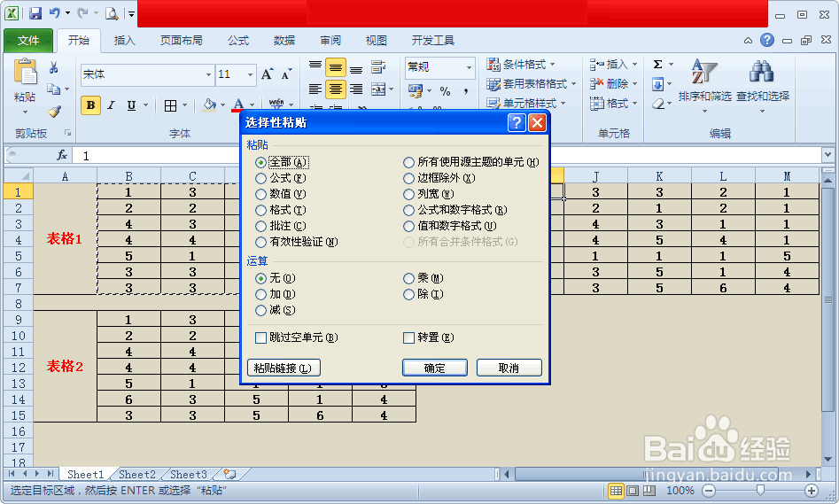Click the Excel Help question mark icon
Screen dimensions: 839x504
(766, 40)
